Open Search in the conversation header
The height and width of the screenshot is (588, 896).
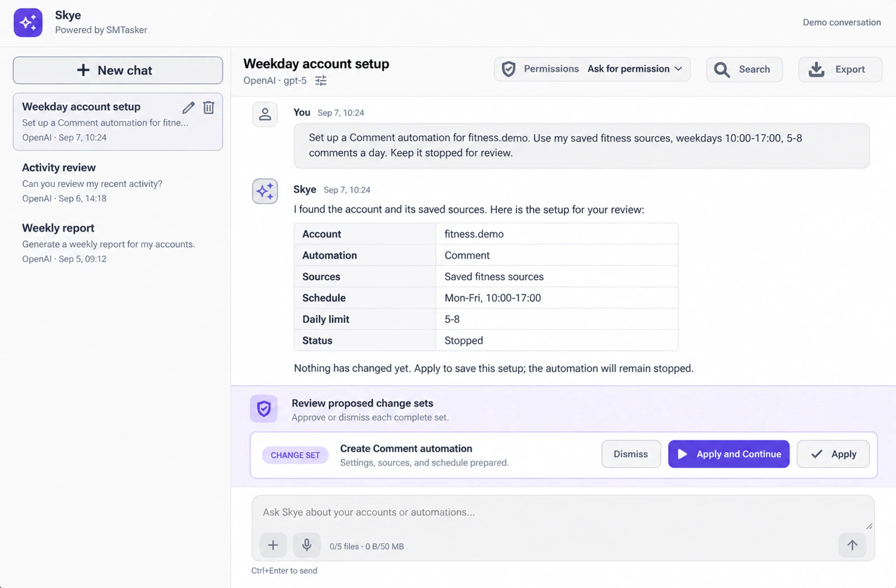click(744, 69)
